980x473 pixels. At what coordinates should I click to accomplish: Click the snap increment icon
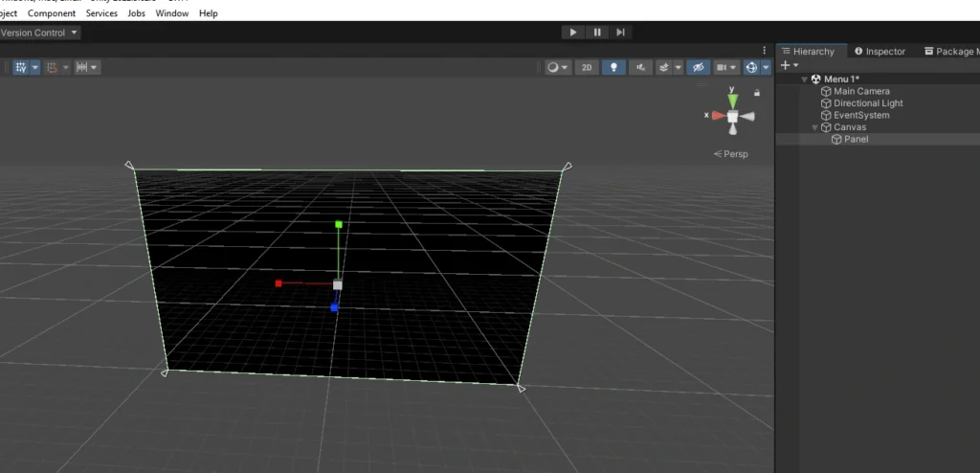point(82,67)
